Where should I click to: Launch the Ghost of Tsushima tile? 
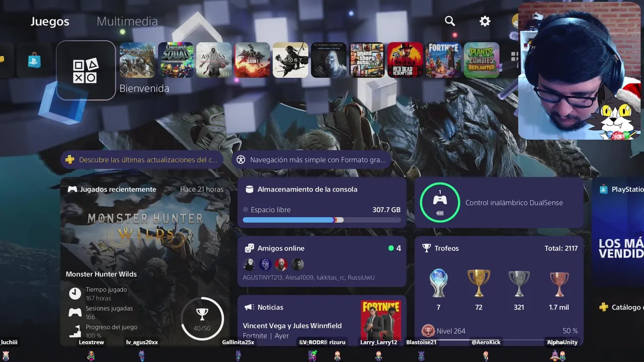coord(291,60)
